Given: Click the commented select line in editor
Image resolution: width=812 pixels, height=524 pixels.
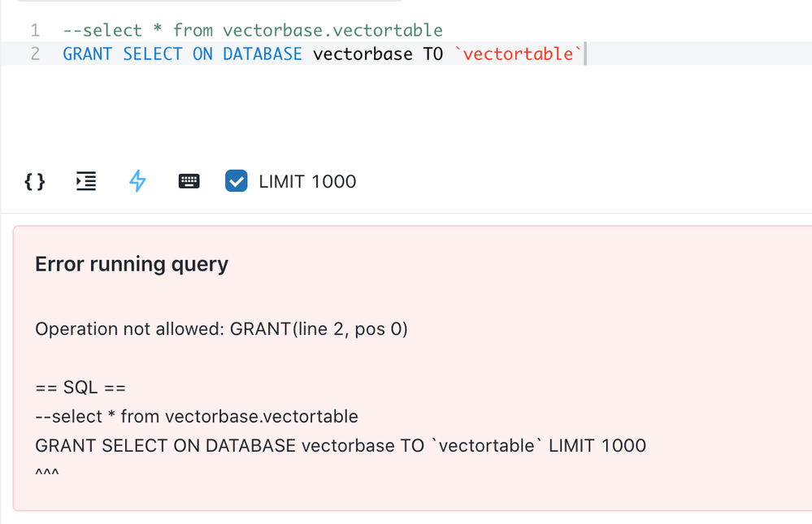Looking at the screenshot, I should (x=253, y=31).
